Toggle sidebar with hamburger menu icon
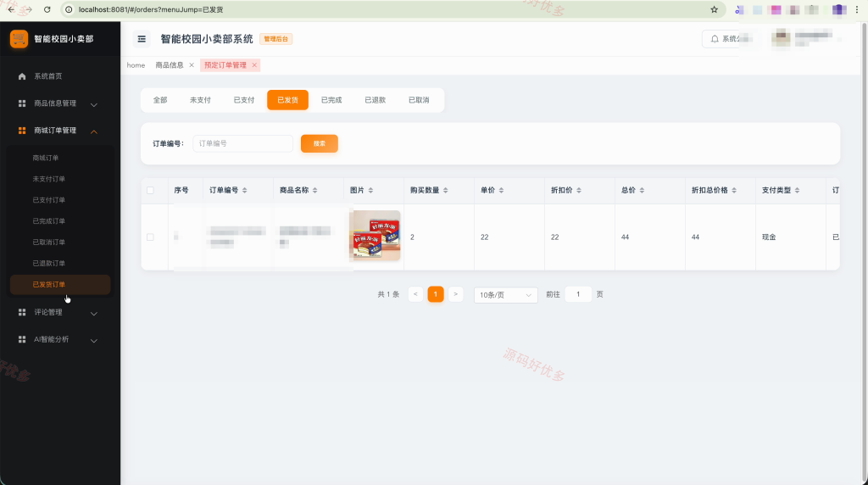This screenshot has width=868, height=485. (142, 39)
